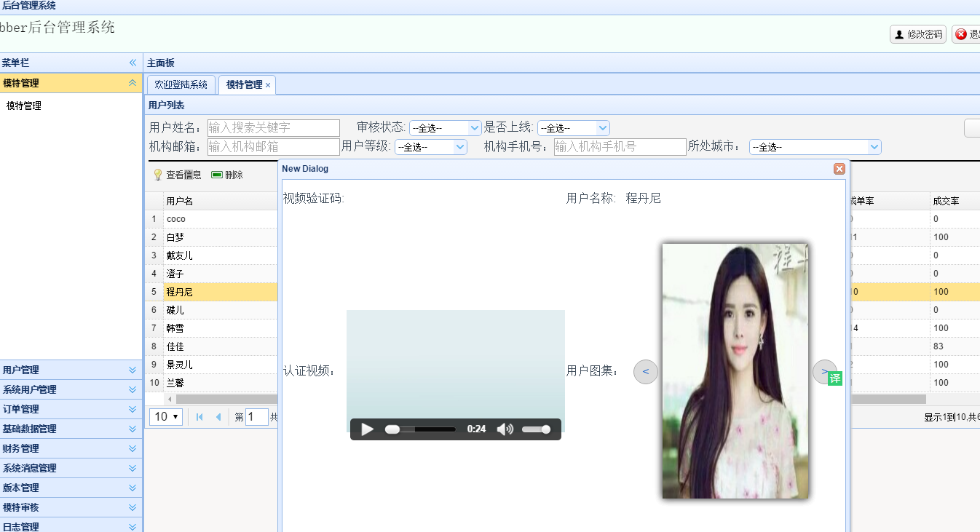980x532 pixels.
Task: Go to previous page of list
Action: tap(218, 417)
